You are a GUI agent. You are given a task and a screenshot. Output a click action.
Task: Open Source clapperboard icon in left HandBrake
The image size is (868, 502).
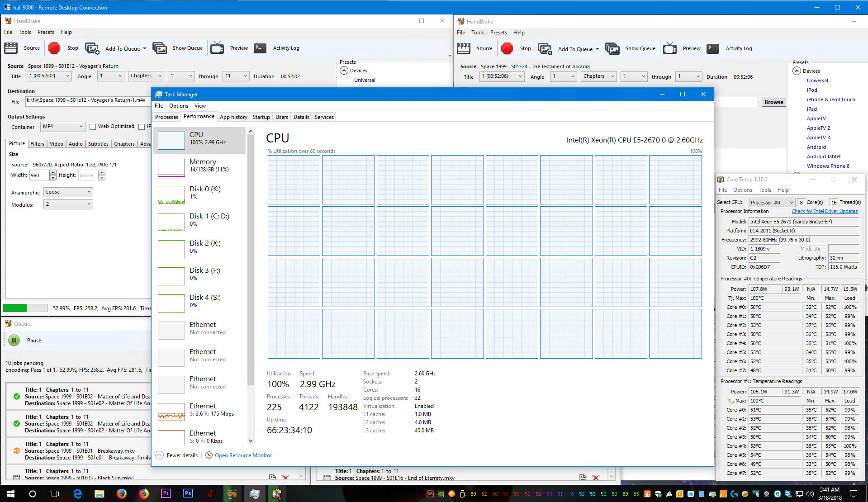pyautogui.click(x=11, y=48)
